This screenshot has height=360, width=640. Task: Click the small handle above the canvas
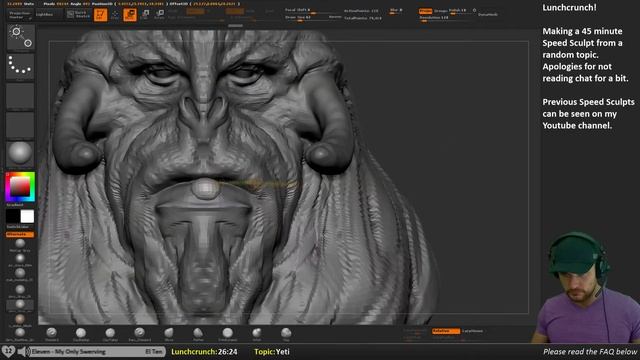[x=236, y=26]
